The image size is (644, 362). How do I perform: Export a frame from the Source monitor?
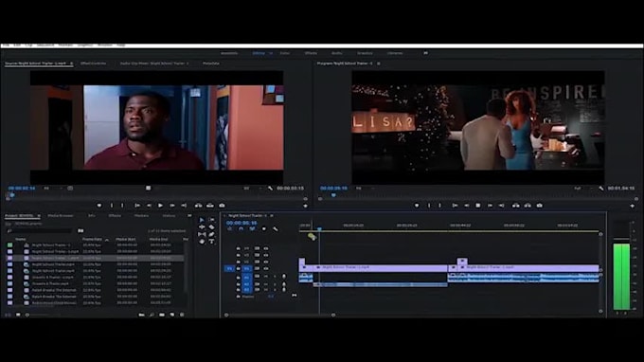pyautogui.click(x=222, y=206)
